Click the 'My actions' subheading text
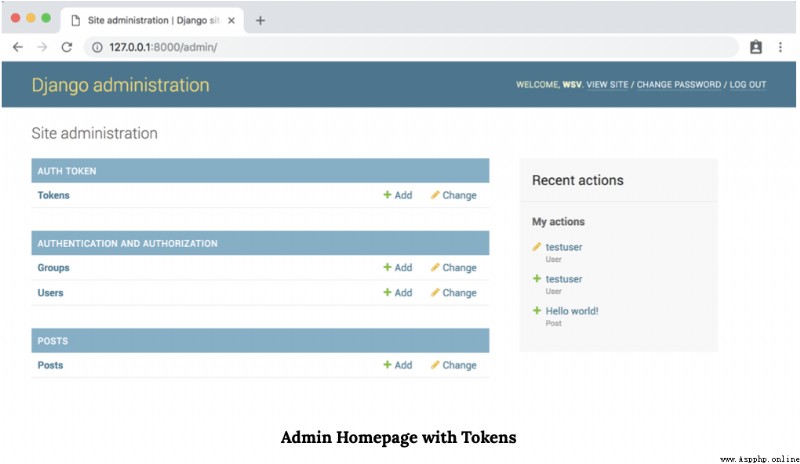Image resolution: width=800 pixels, height=464 pixels. click(x=558, y=222)
